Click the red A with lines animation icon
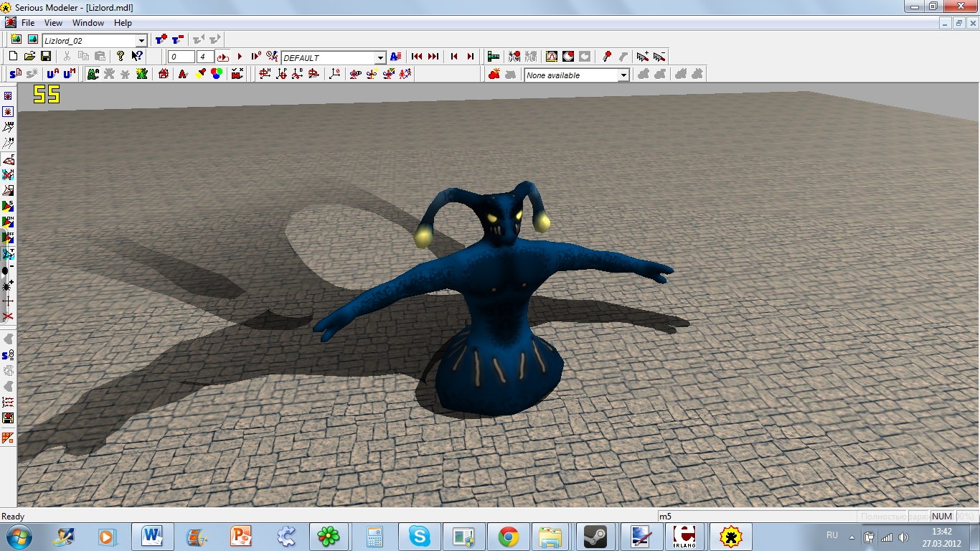Image resolution: width=980 pixels, height=551 pixels. click(395, 57)
